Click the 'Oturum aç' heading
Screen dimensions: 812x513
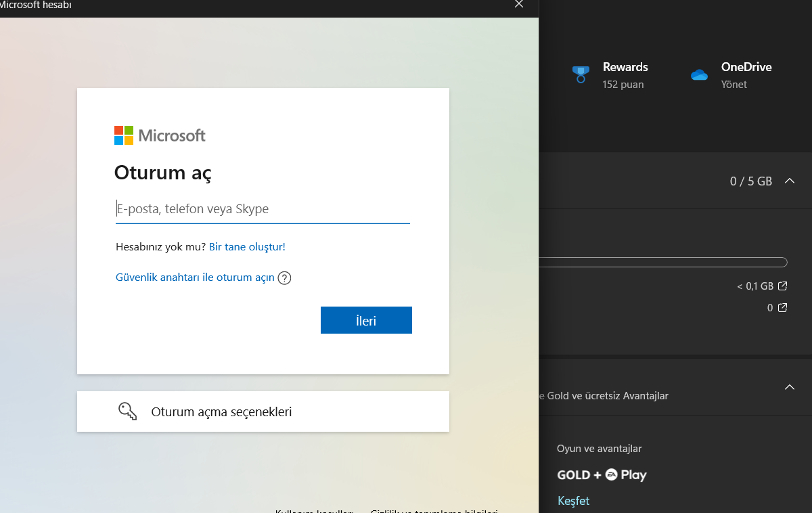[163, 173]
